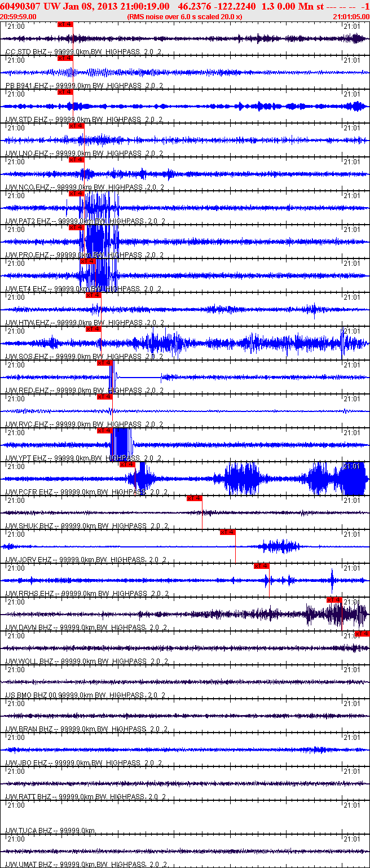Select the red pick flag on CC.STD trace
This screenshot has width=370, height=868.
click(65, 24)
